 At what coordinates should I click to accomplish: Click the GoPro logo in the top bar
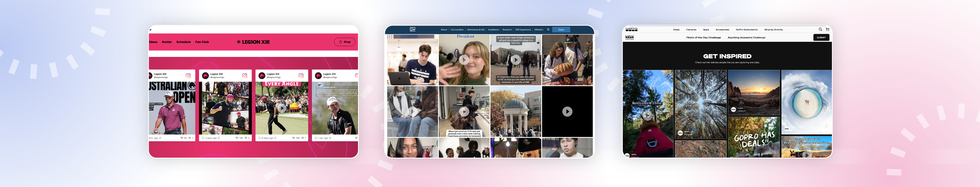coord(632,29)
